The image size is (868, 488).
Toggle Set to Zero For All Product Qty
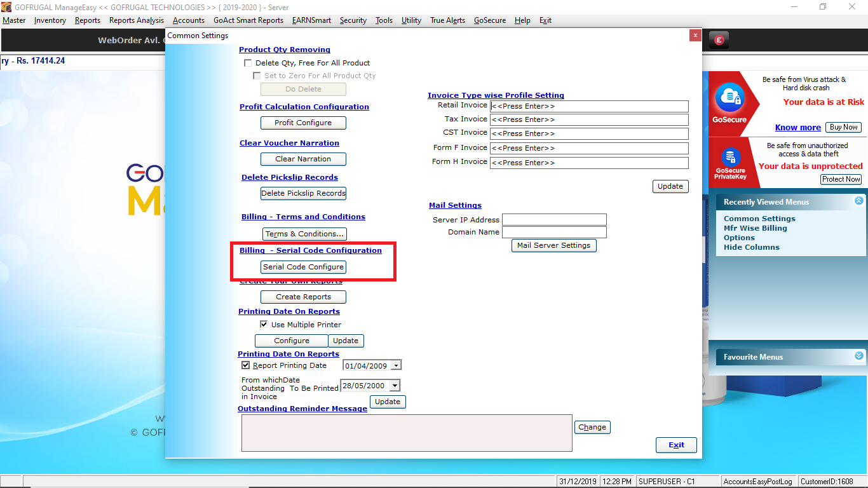(x=257, y=76)
